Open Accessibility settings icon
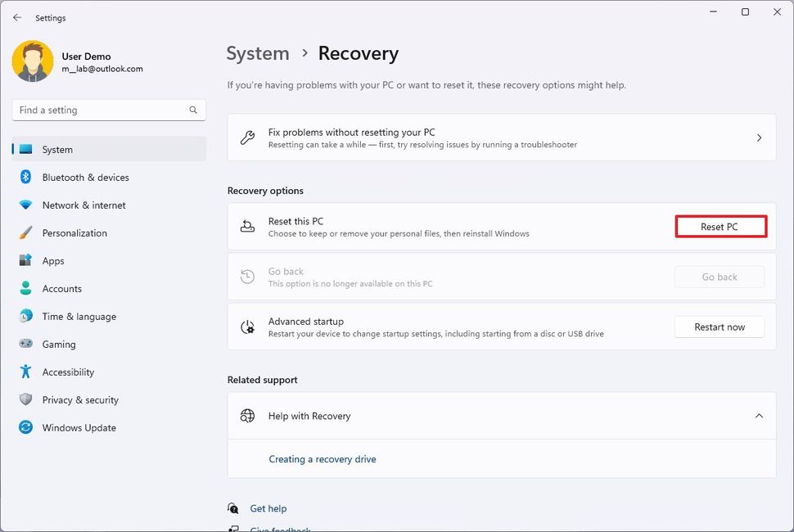This screenshot has height=532, width=794. tap(25, 372)
